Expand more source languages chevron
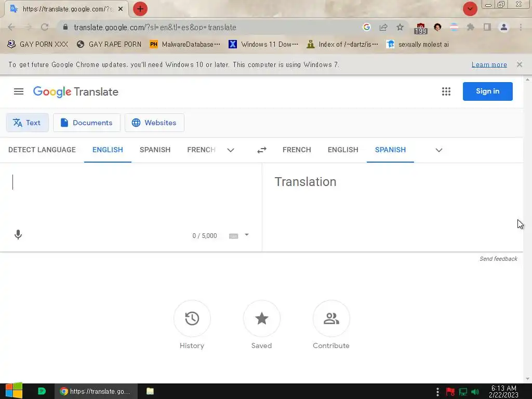 pyautogui.click(x=231, y=150)
